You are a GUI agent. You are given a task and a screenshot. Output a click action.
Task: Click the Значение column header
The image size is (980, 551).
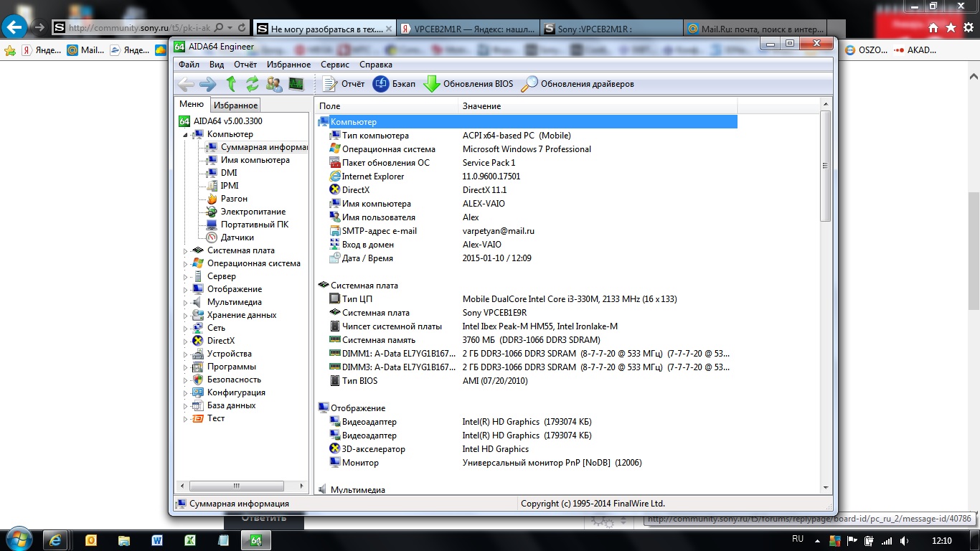click(x=481, y=106)
